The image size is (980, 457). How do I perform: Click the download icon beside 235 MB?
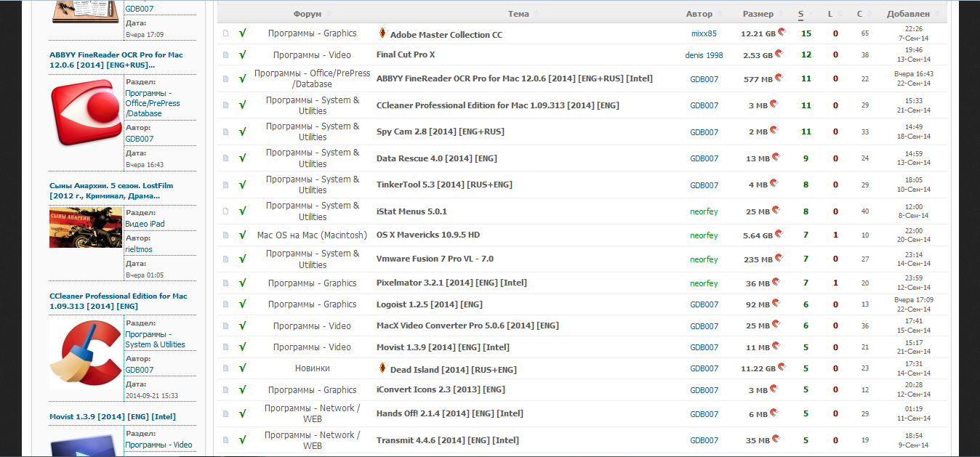(x=778, y=259)
